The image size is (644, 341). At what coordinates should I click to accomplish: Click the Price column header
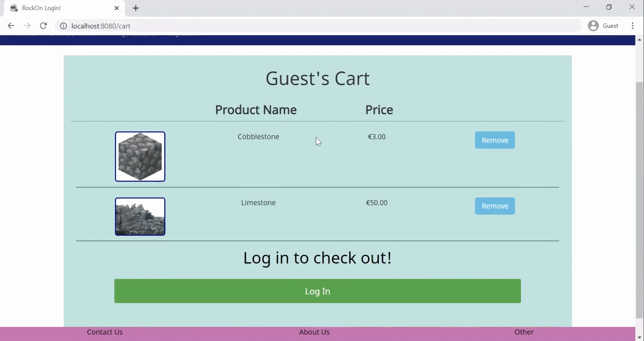tap(379, 110)
